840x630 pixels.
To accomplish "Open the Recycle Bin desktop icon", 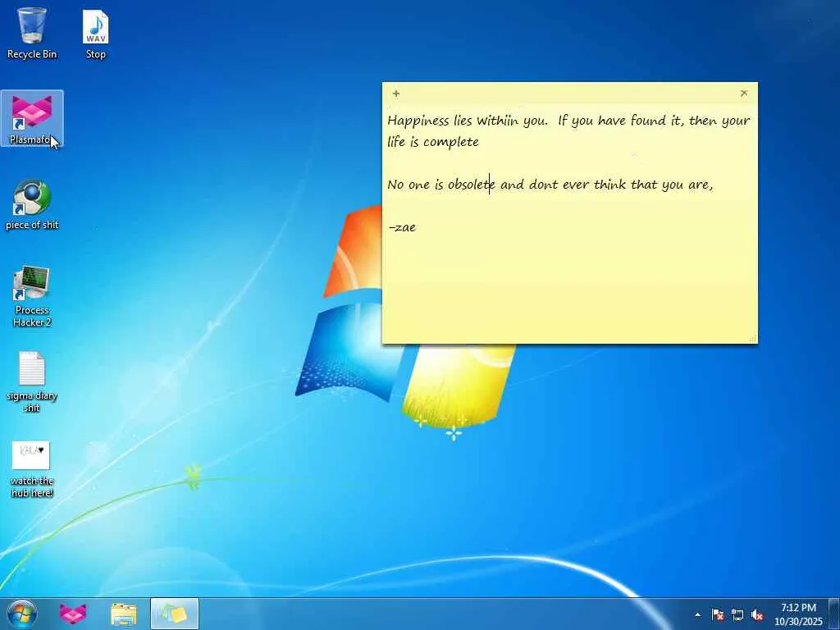I will 32,33.
